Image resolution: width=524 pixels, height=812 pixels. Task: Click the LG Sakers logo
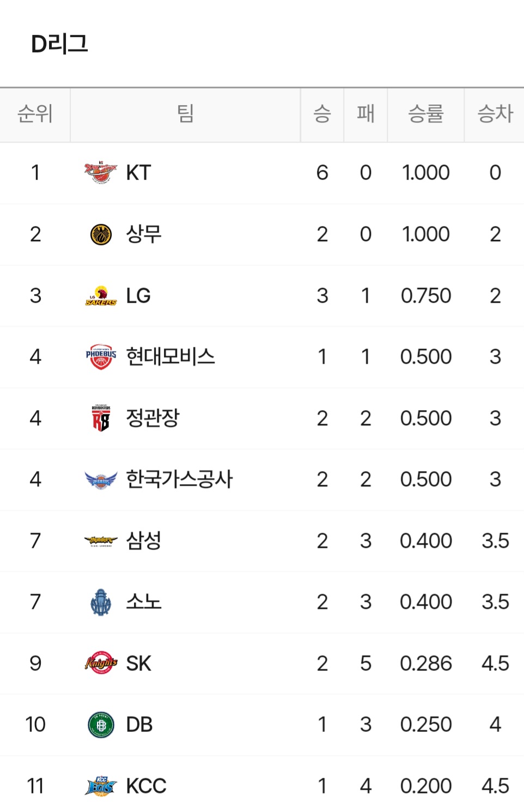(101, 296)
